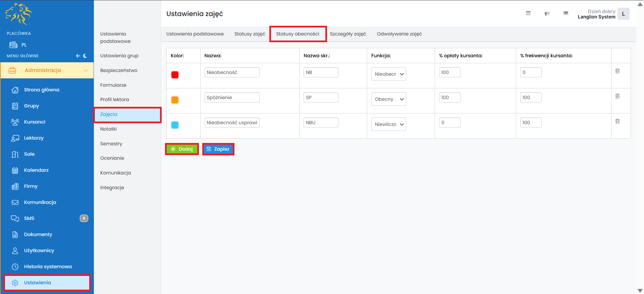644x294 pixels.
Task: Click trash icon for Spóźnienie row
Action: coord(617,96)
